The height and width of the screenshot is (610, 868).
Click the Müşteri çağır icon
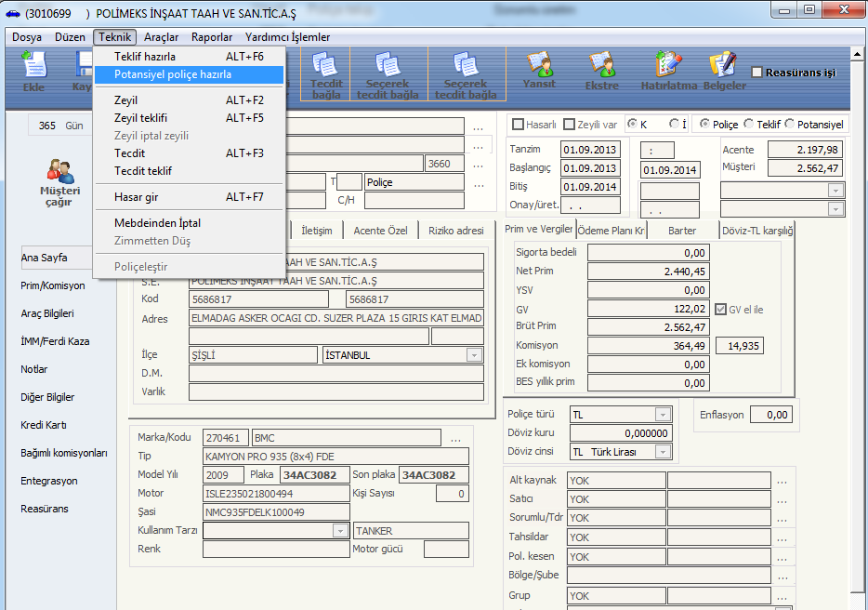tap(59, 181)
